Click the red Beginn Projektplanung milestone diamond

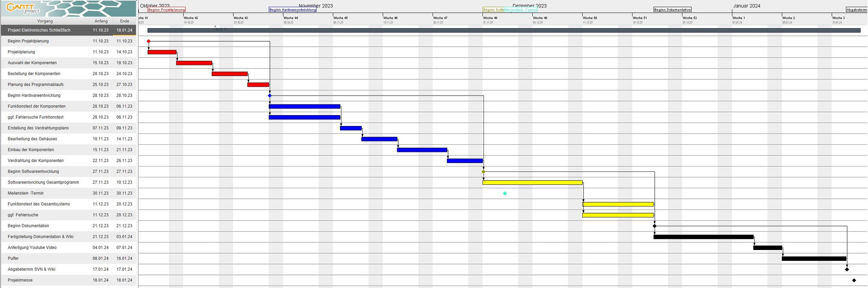pyautogui.click(x=149, y=41)
